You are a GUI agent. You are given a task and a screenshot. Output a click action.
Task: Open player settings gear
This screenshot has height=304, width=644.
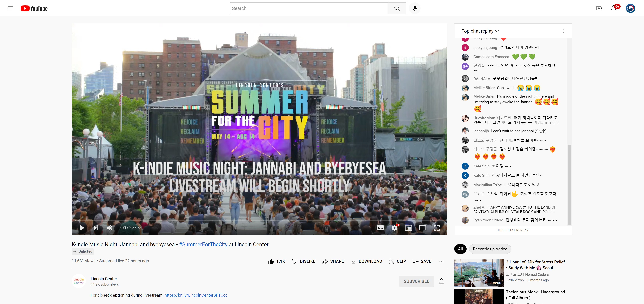pyautogui.click(x=395, y=228)
